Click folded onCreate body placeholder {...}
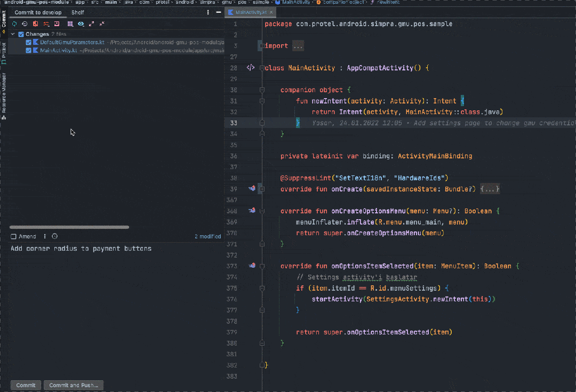576x392 pixels. tap(490, 189)
